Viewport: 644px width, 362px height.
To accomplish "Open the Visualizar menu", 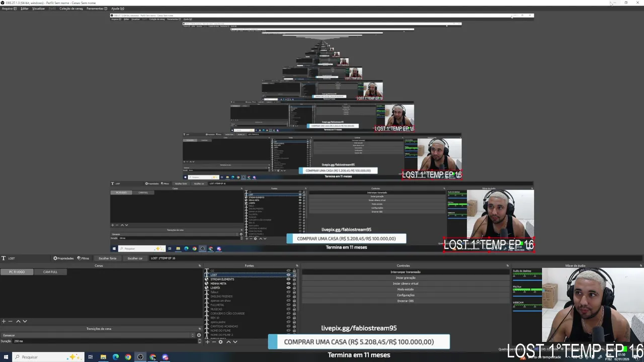I will (39, 9).
